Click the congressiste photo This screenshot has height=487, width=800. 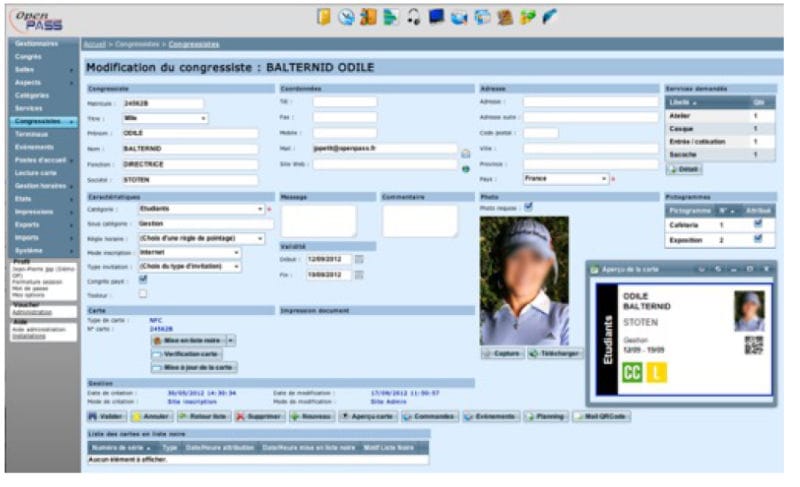524,281
